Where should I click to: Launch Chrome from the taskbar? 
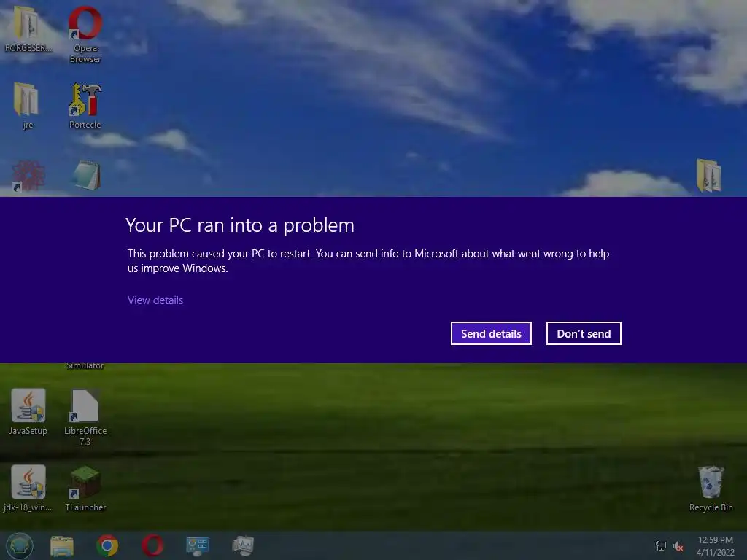[x=107, y=545]
